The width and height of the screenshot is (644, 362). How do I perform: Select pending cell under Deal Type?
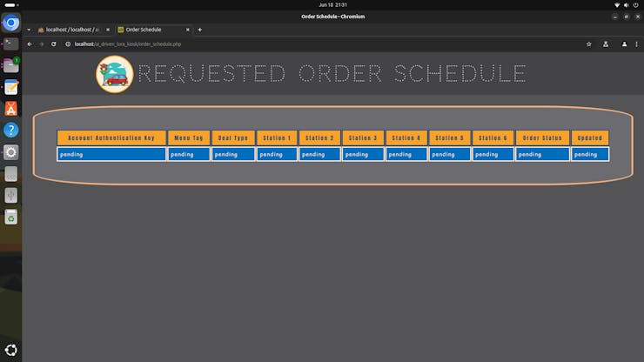click(233, 154)
